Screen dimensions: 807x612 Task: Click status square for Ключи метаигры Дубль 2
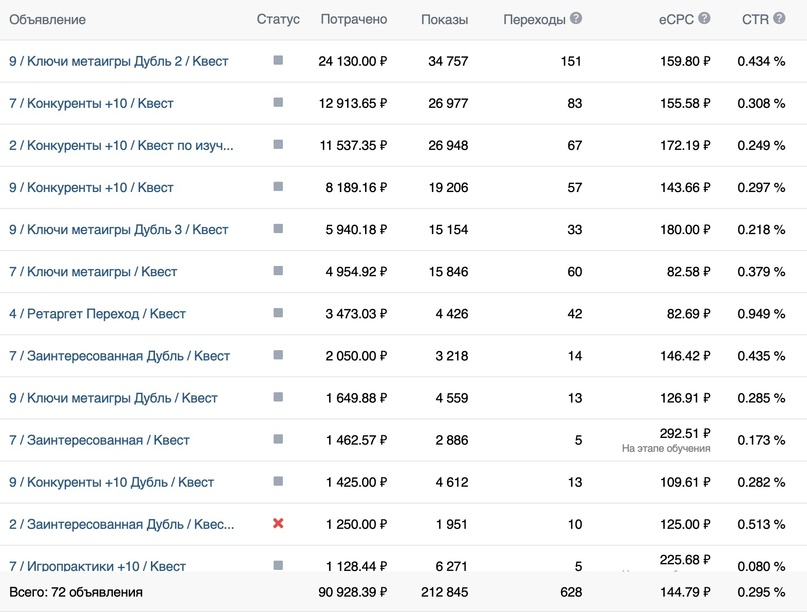coord(278,60)
